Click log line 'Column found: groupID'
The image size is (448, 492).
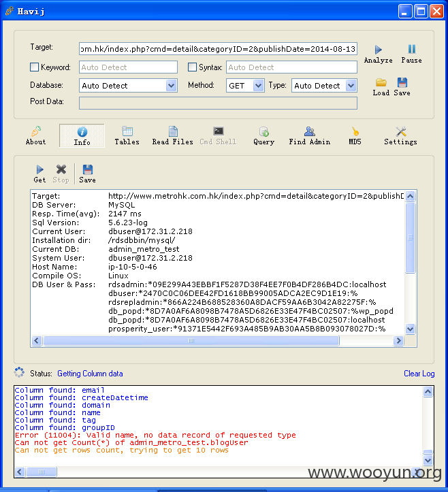(x=65, y=427)
